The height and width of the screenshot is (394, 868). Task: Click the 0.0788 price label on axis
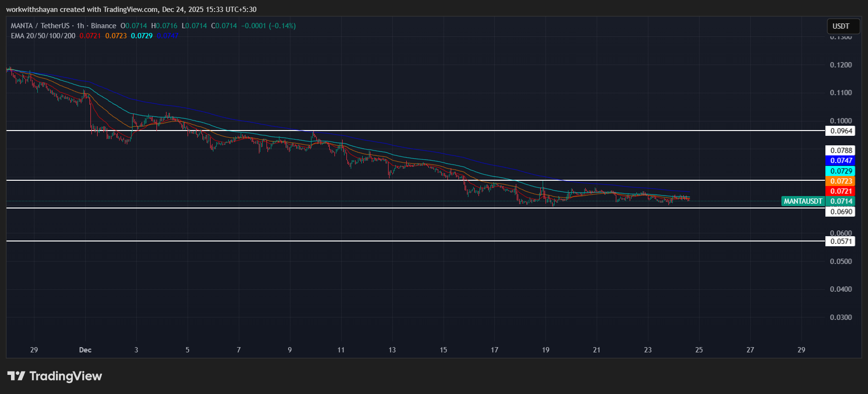[841, 151]
